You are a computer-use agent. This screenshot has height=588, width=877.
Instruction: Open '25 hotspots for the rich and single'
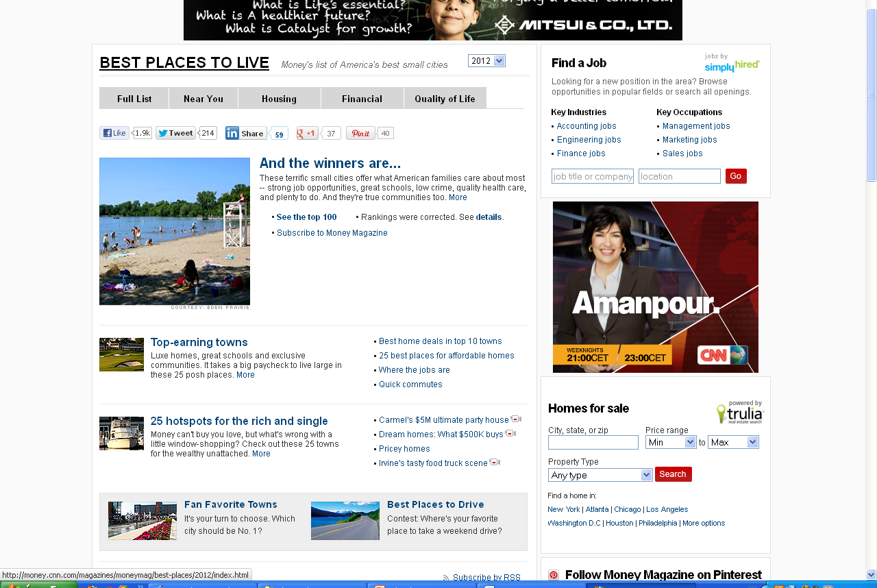(x=239, y=421)
